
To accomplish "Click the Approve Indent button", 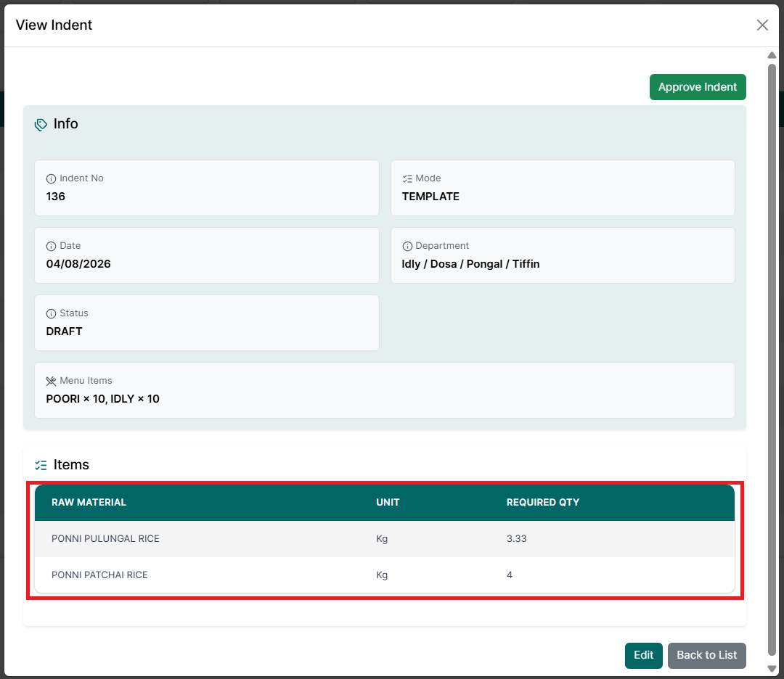I will (698, 87).
